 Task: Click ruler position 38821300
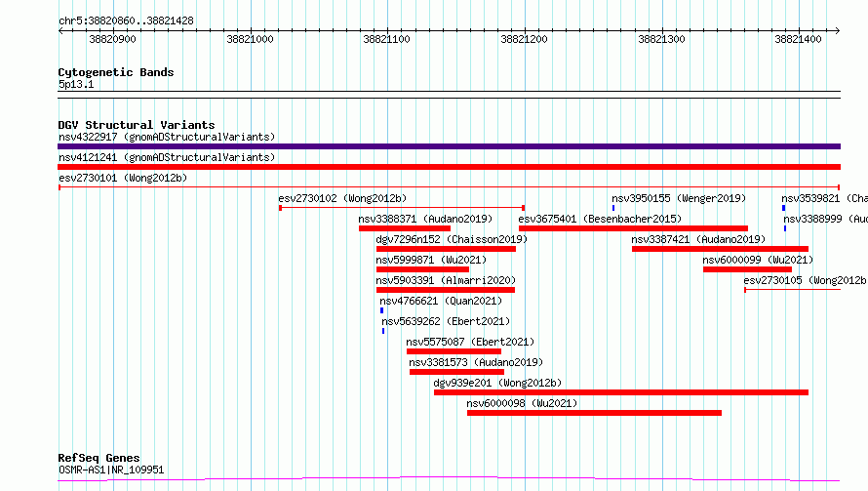[x=661, y=39]
